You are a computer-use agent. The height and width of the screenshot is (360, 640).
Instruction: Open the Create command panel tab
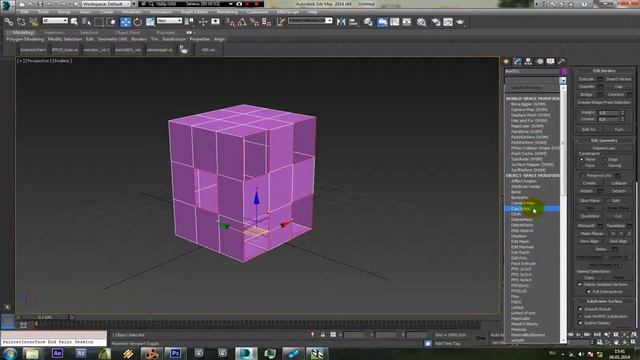point(506,61)
